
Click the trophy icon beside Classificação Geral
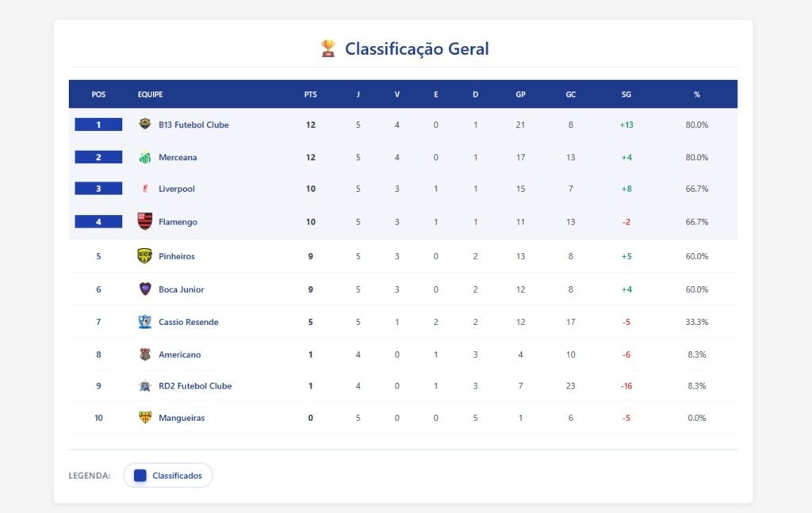tap(327, 49)
